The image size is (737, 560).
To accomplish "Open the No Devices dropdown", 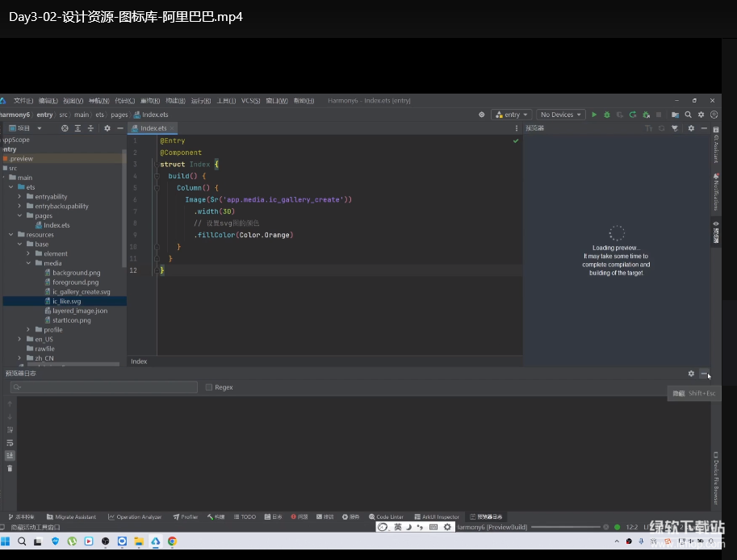I will tap(561, 115).
